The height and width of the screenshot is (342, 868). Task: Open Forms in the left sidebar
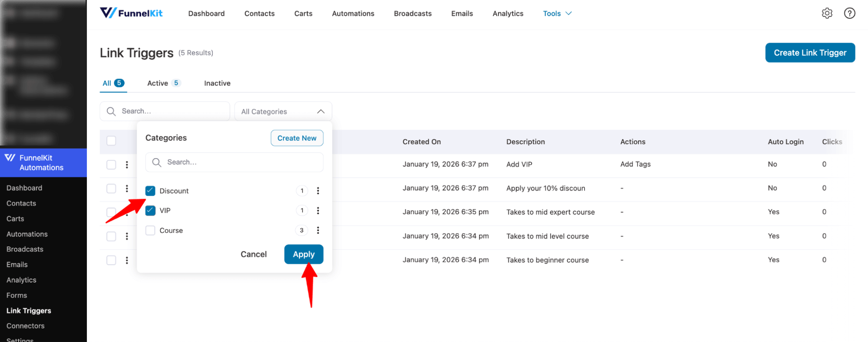17,295
